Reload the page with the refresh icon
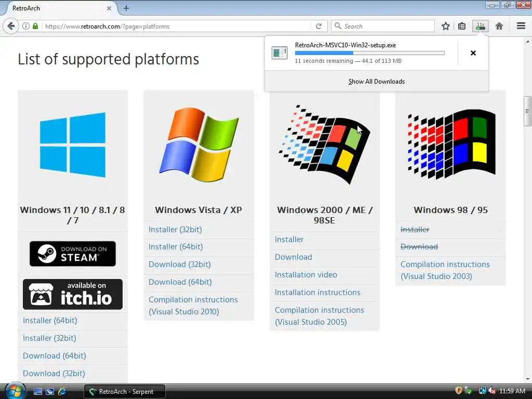Viewport: 532px width, 399px height. point(318,26)
